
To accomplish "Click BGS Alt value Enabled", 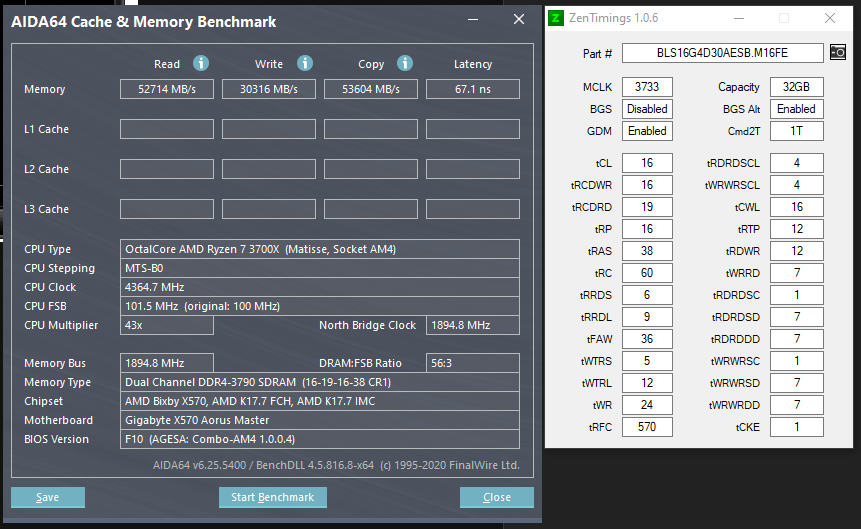I will click(796, 109).
